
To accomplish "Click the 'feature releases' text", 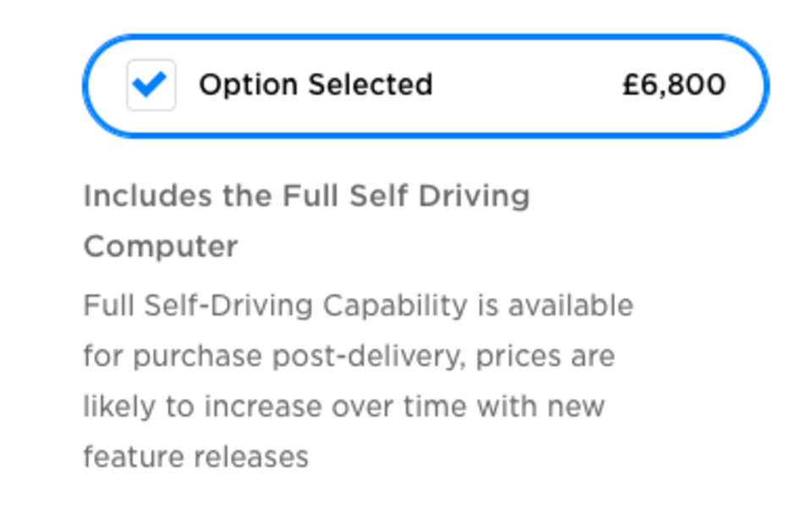I will 195,457.
